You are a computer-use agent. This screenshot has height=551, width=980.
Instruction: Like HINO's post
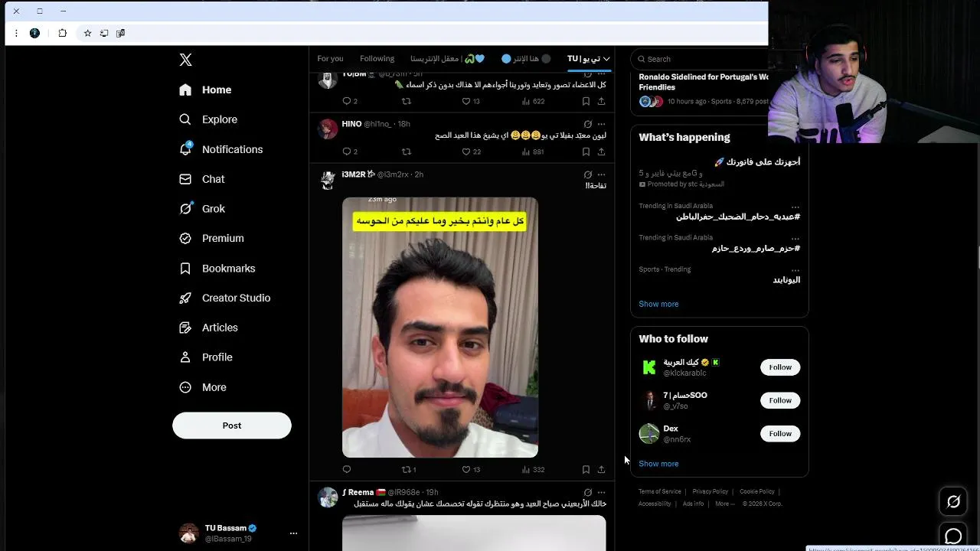pos(471,152)
